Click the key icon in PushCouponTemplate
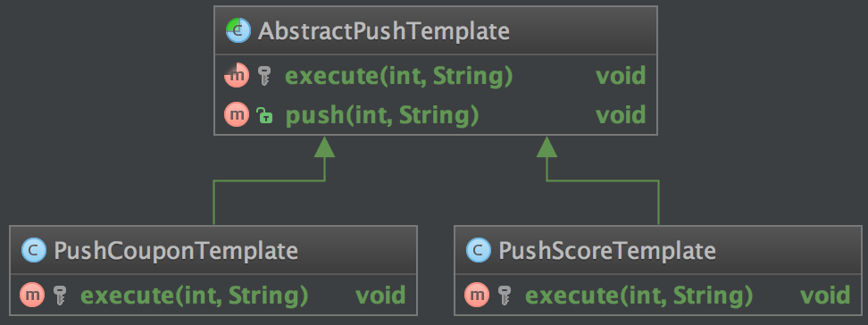The height and width of the screenshot is (325, 868). click(61, 296)
